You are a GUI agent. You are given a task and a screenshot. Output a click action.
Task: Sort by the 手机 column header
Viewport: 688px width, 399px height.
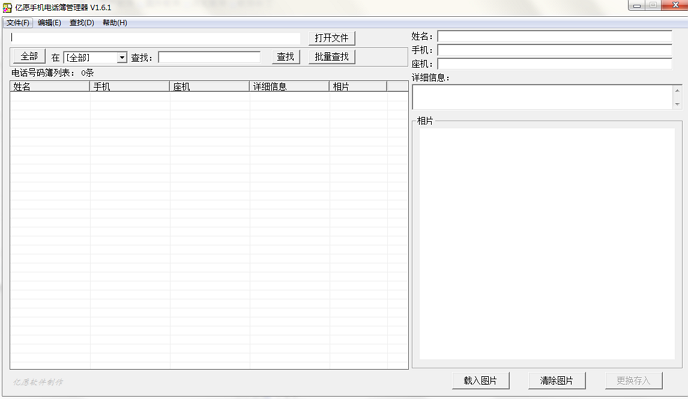click(x=129, y=86)
